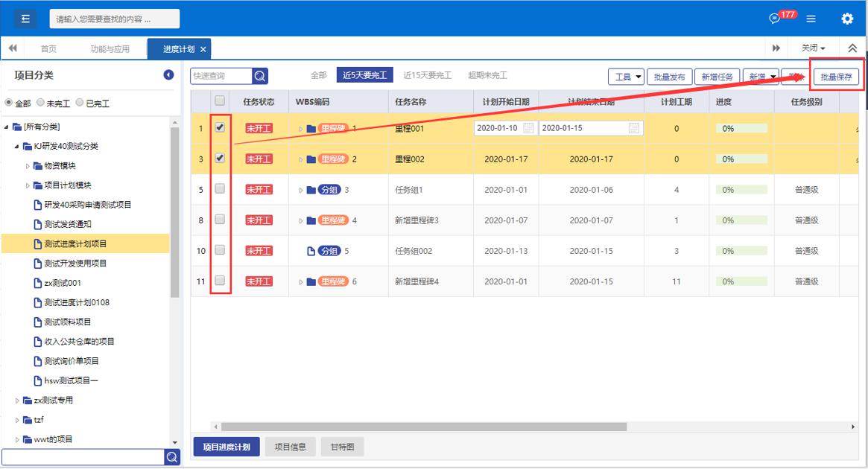
Task: Open the messages icon showing 177
Action: 775,19
